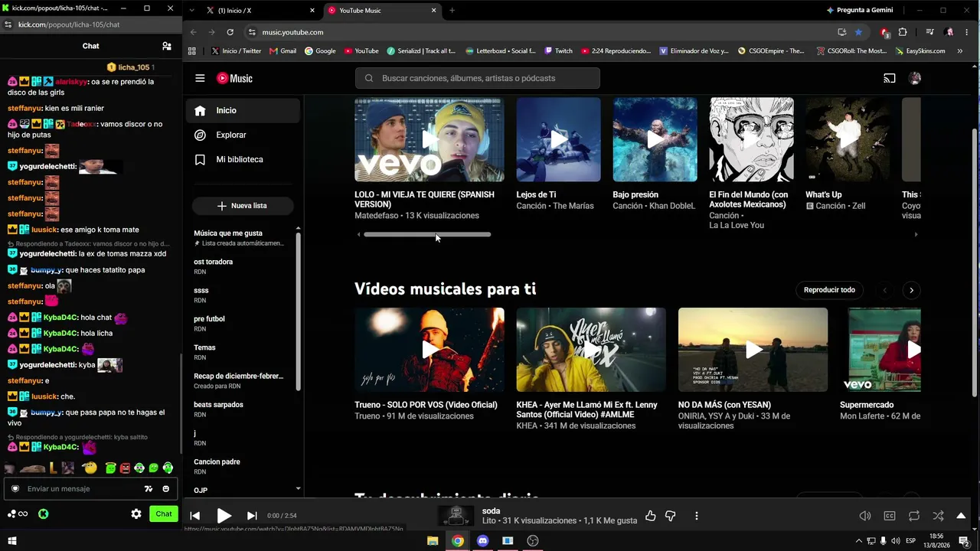This screenshot has width=980, height=551.
Task: Open Chrome media controls icon
Action: click(929, 32)
